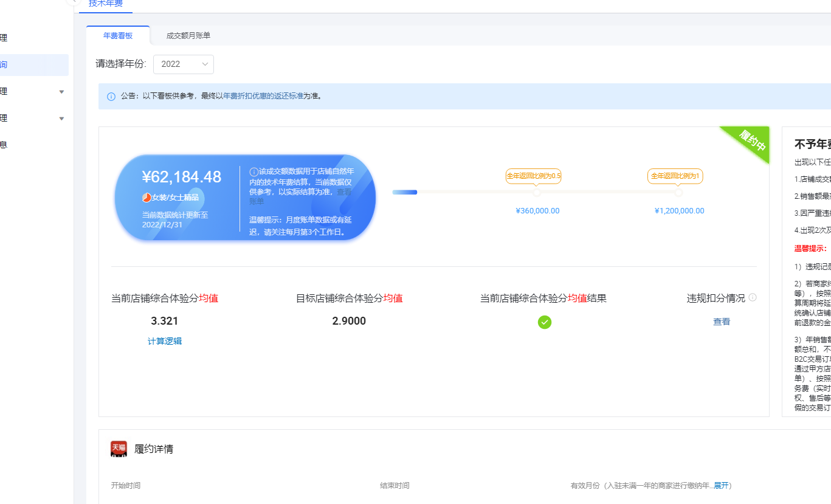Expand 有效月份 note via 展开 link
This screenshot has width=831, height=504.
pyautogui.click(x=721, y=486)
